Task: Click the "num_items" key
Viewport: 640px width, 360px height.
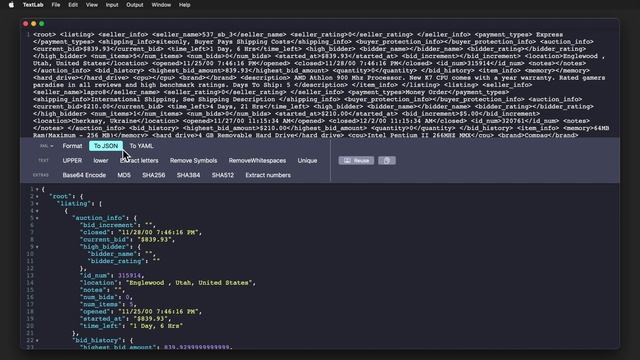Action: pyautogui.click(x=101, y=304)
